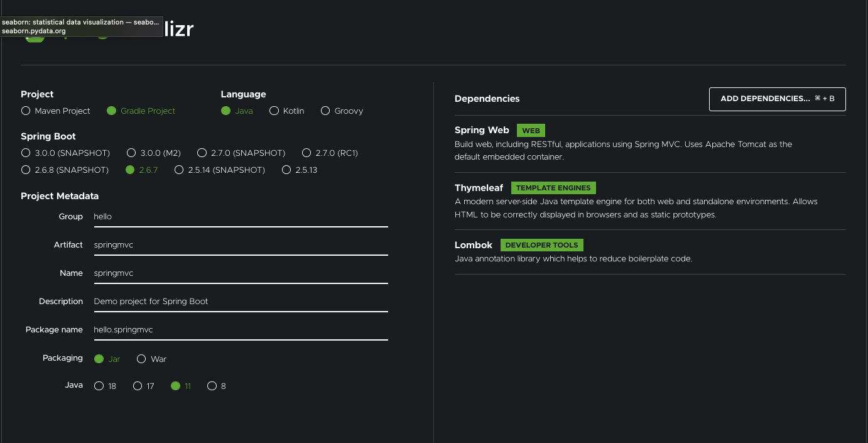Click the seaborn.pydata.org tooltip
The width and height of the screenshot is (868, 443).
coord(82,26)
